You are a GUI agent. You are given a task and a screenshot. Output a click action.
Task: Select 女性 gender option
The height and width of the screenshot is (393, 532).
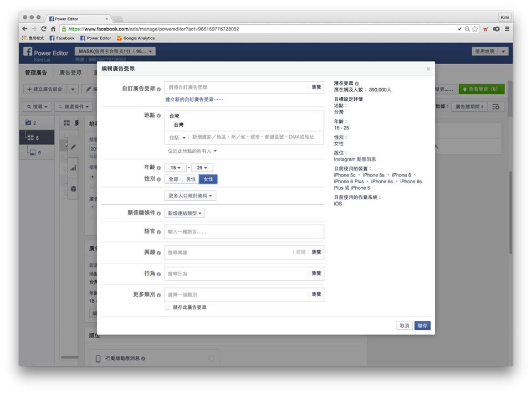(208, 179)
